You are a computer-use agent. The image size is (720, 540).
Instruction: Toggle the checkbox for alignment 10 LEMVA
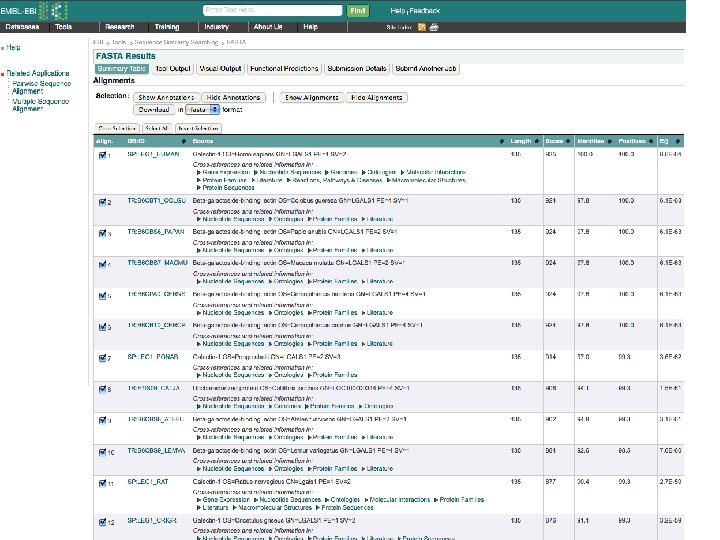tap(102, 452)
